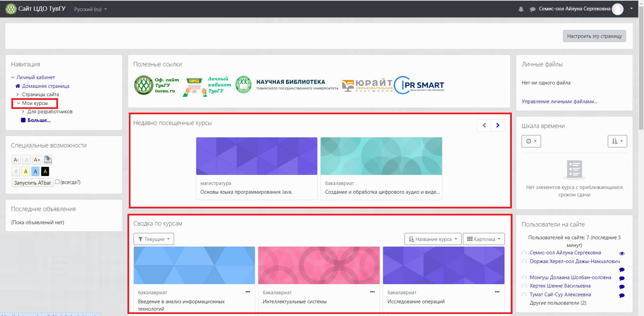Open the Текущие filter dropdown
This screenshot has width=644, height=316.
[x=154, y=239]
